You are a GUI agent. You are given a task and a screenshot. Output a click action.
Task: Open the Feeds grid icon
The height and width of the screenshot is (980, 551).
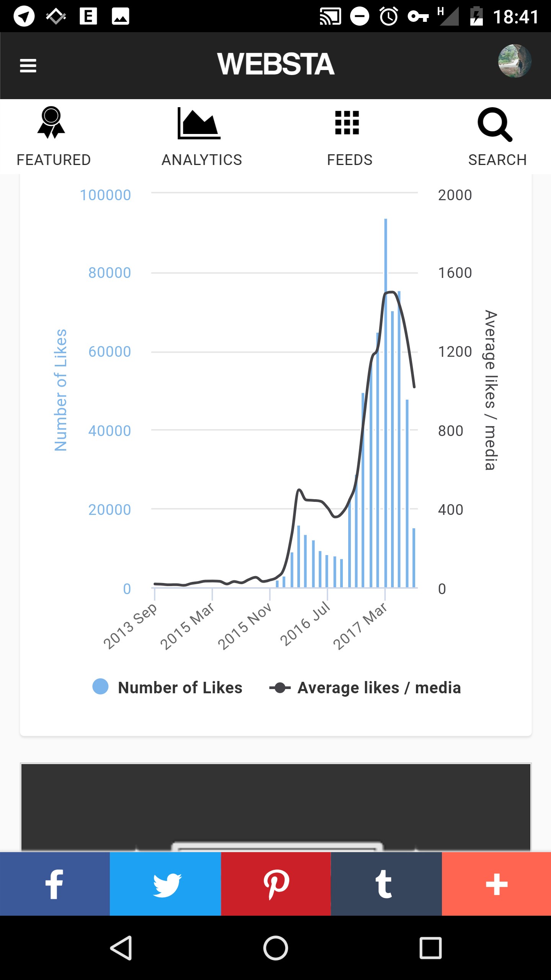[347, 123]
